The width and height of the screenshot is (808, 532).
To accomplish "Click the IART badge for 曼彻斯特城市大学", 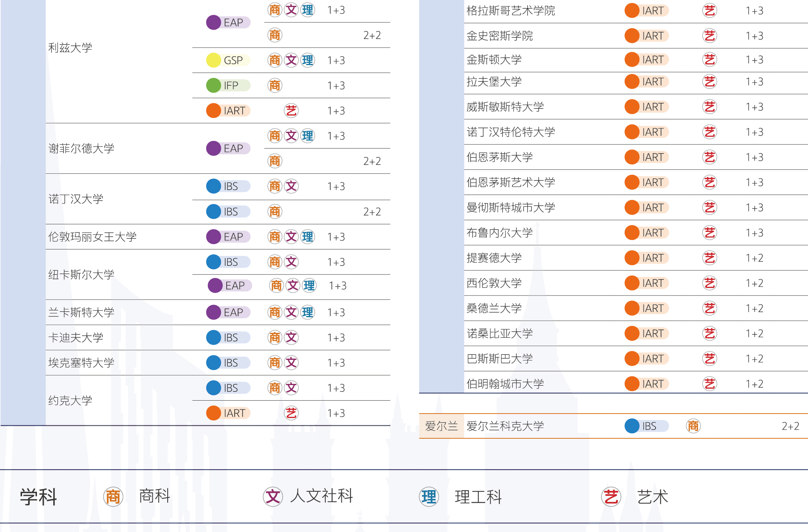I will (646, 208).
